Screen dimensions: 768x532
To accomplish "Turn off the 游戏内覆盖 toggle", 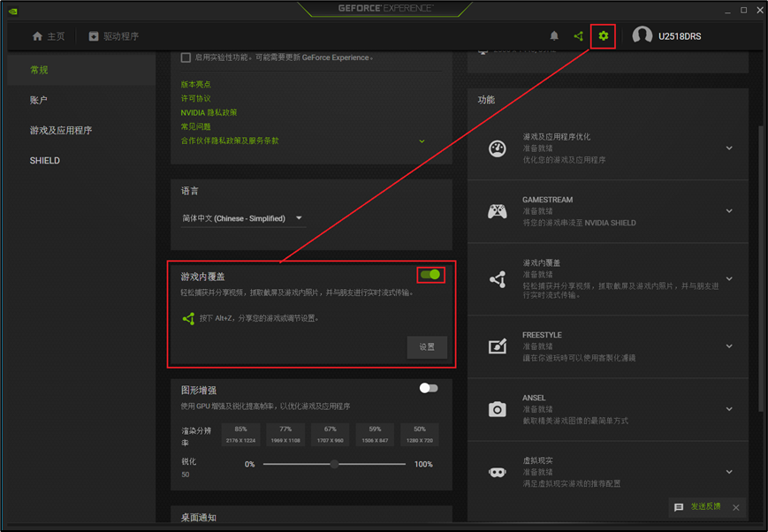I will tap(430, 274).
